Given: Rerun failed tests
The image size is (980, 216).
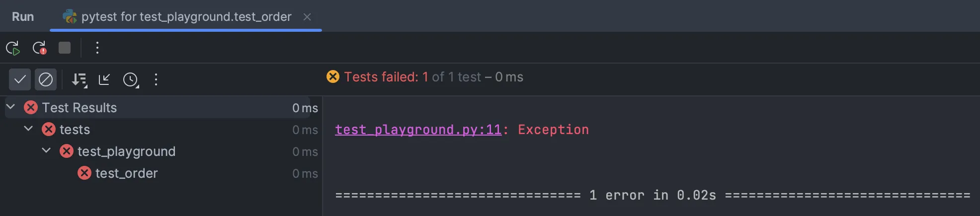Looking at the screenshot, I should (x=39, y=48).
